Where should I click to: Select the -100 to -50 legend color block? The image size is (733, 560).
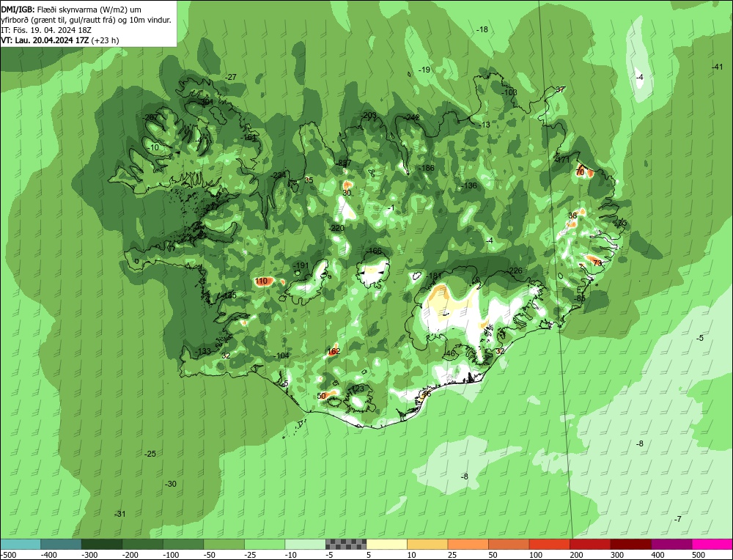(x=183, y=544)
